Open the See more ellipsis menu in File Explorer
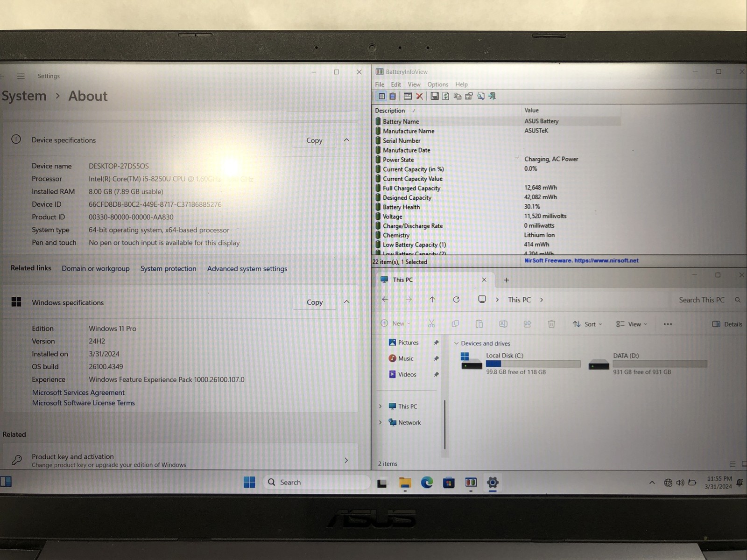 [x=668, y=324]
